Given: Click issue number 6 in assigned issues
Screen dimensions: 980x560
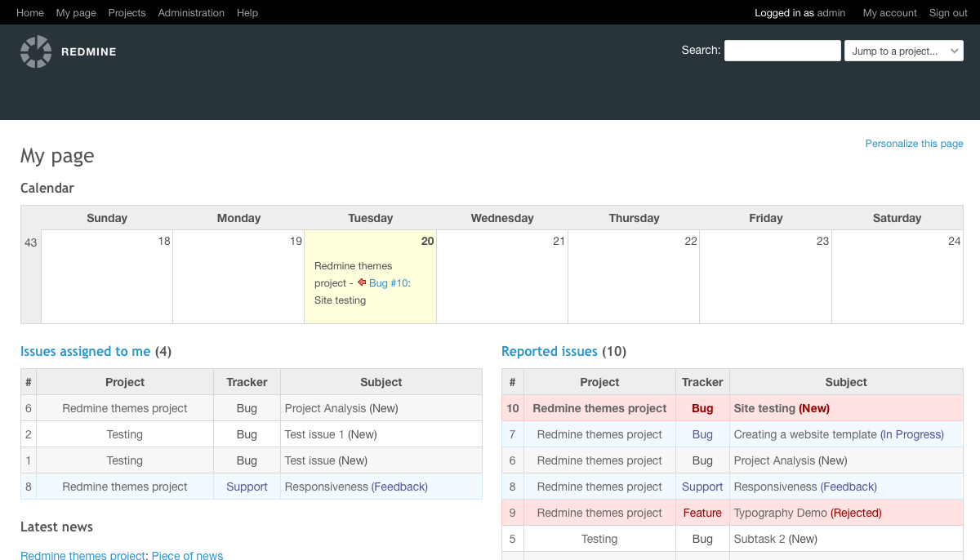Looking at the screenshot, I should click(x=29, y=408).
